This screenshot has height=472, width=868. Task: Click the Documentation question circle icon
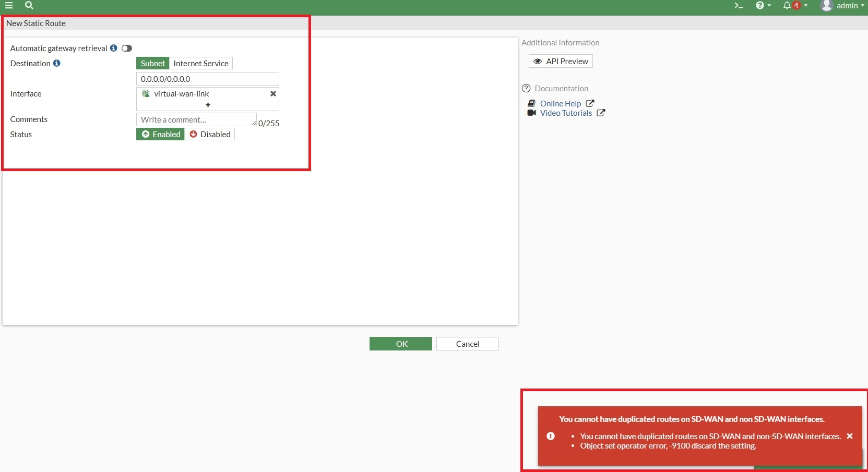click(526, 88)
